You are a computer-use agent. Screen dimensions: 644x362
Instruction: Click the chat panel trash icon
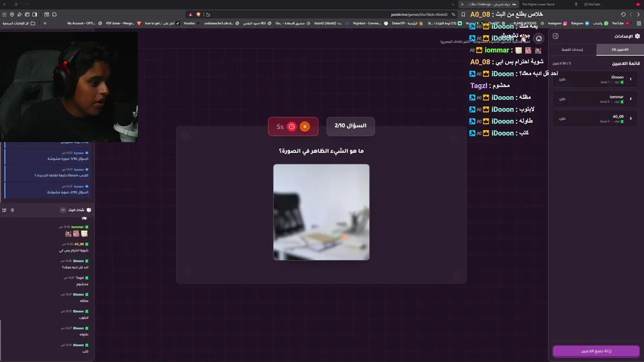click(13, 210)
